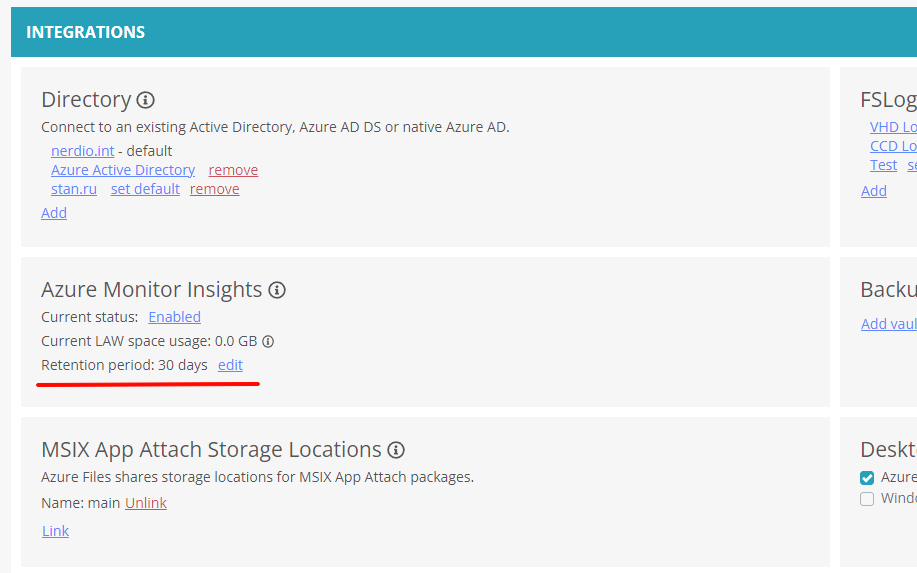Toggle the checked Azure checkbox
The image size is (917, 573).
(x=867, y=478)
